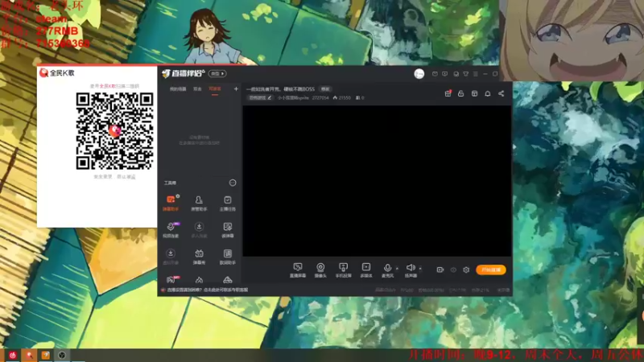Image resolution: width=644 pixels, height=362 pixels.
Task: Open the mail icon in title bar
Action: [435, 74]
